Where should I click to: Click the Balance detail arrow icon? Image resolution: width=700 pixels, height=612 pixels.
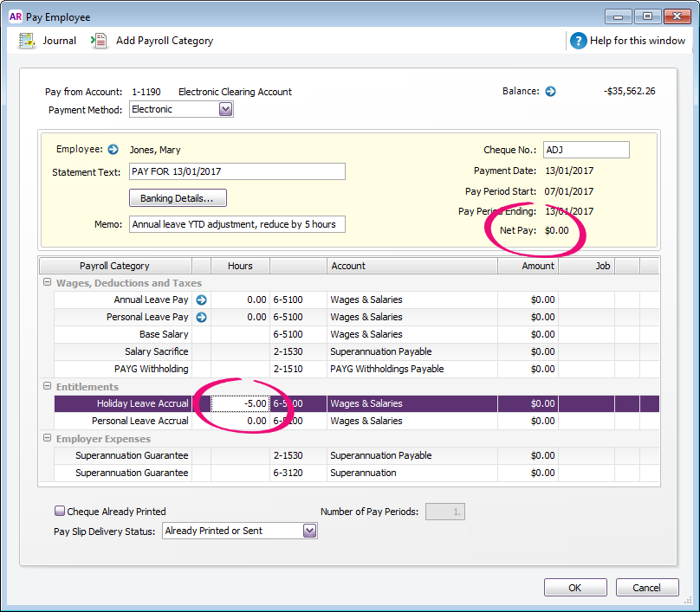[x=552, y=90]
